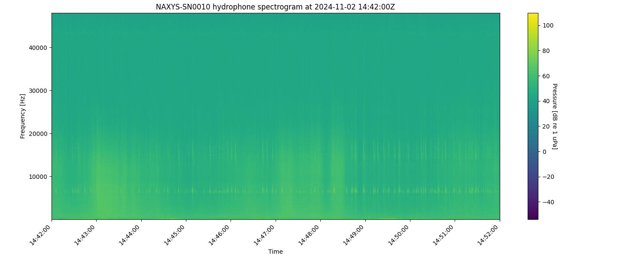Click the 30000 Hz frequency tick label
The image size is (644, 258).
pos(38,90)
